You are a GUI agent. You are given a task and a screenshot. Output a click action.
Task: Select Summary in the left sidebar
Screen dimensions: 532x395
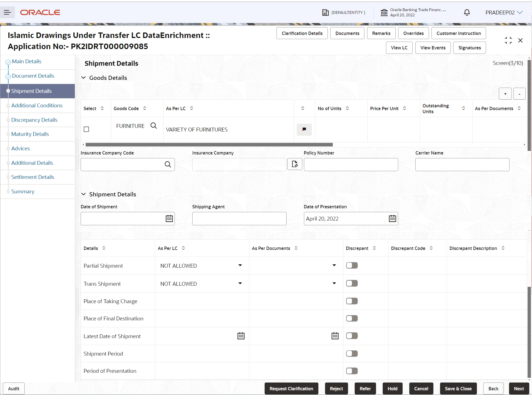pos(23,191)
